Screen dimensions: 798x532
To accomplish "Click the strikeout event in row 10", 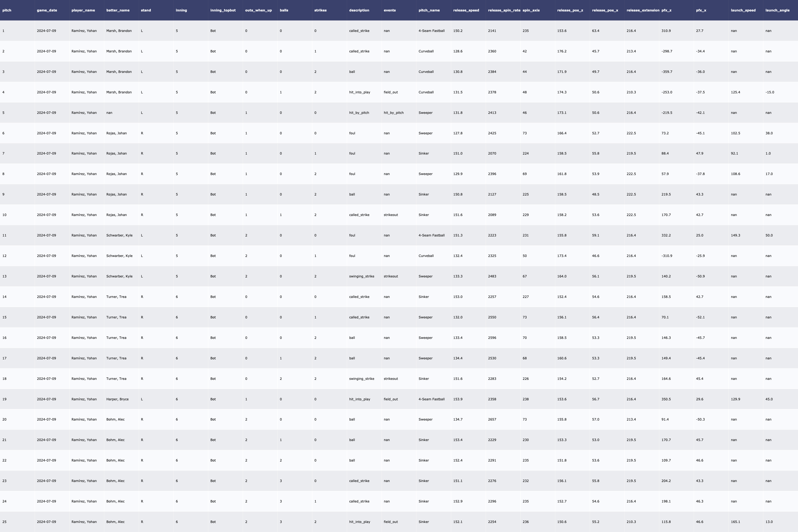I will [x=390, y=215].
